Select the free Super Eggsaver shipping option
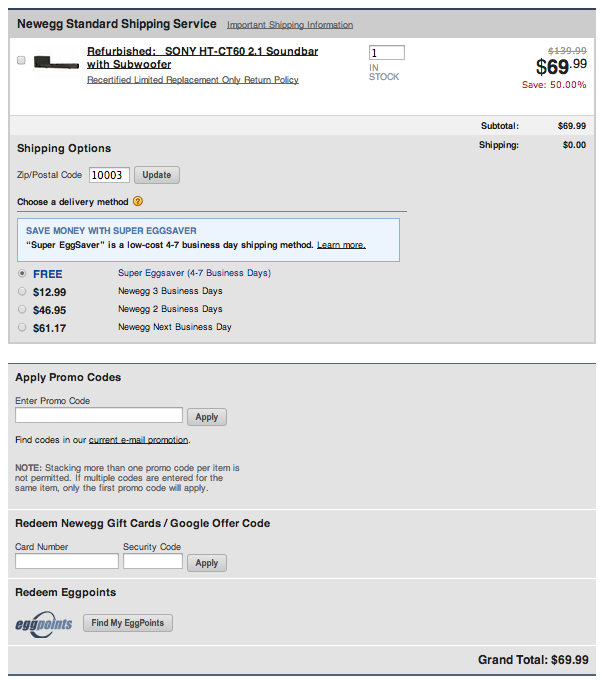 22,273
